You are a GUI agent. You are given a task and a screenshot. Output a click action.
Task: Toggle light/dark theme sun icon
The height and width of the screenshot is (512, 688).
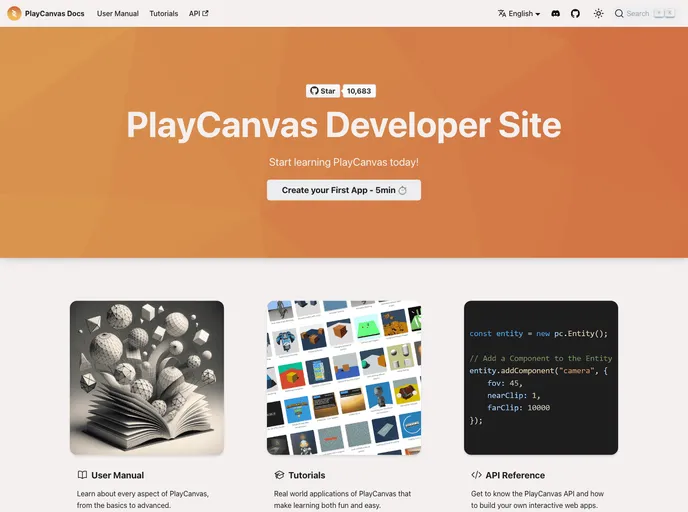click(x=598, y=14)
